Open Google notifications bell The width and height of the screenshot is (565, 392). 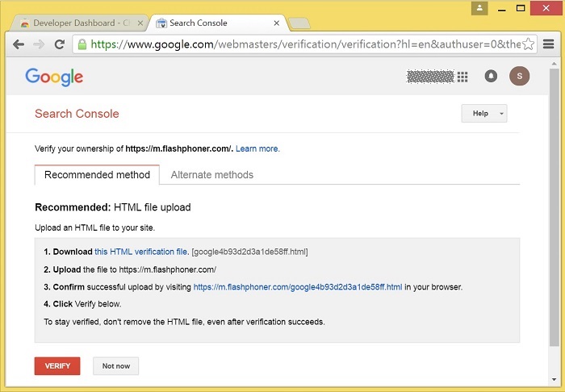coord(491,77)
